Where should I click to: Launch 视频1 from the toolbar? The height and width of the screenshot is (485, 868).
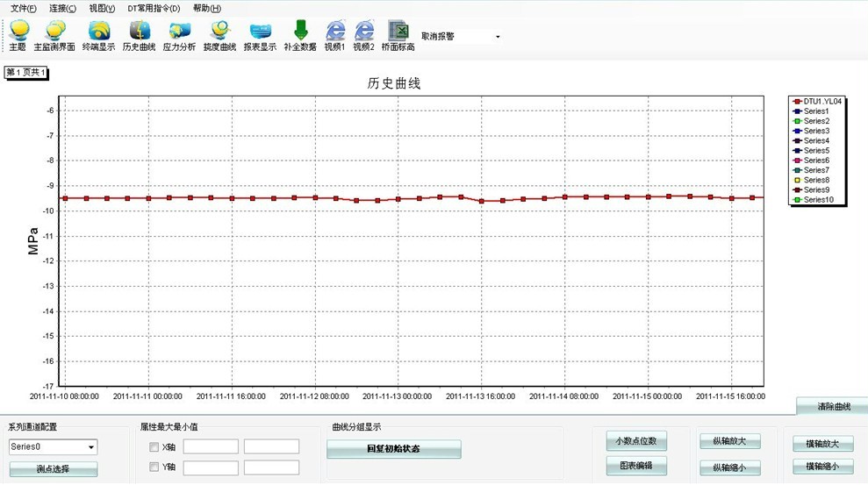coord(334,35)
